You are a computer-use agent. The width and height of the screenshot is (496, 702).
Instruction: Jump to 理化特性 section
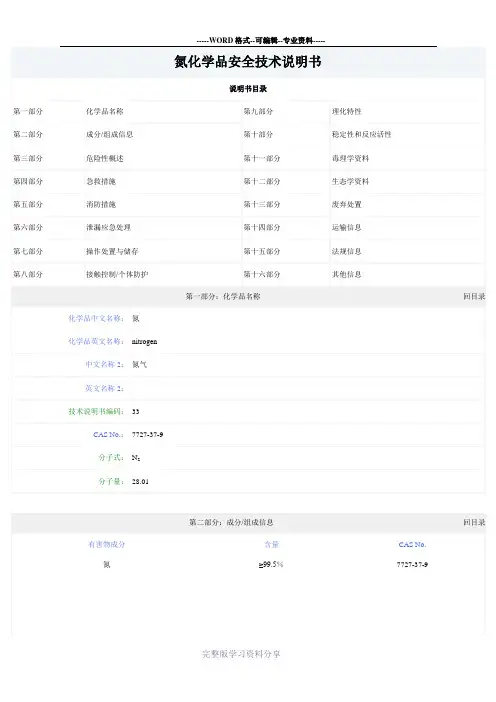[x=346, y=111]
